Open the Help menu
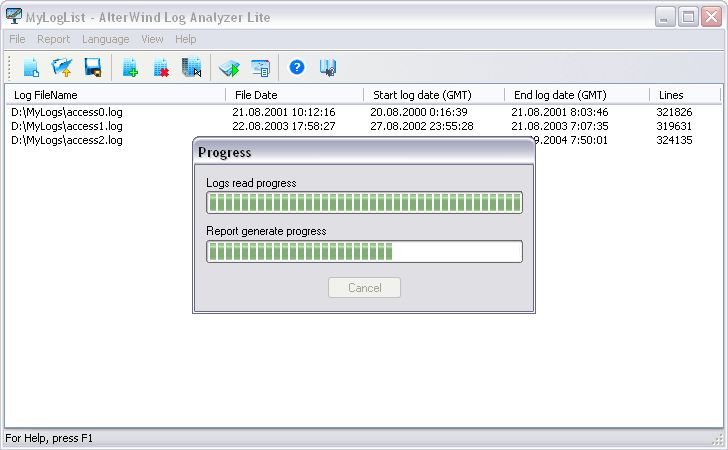728x450 pixels. [185, 39]
